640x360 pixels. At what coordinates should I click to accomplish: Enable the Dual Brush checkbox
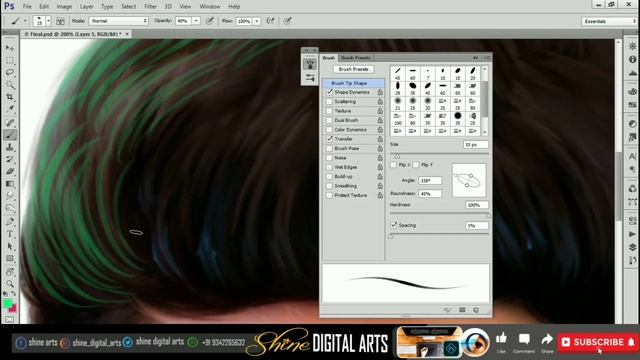pos(329,120)
